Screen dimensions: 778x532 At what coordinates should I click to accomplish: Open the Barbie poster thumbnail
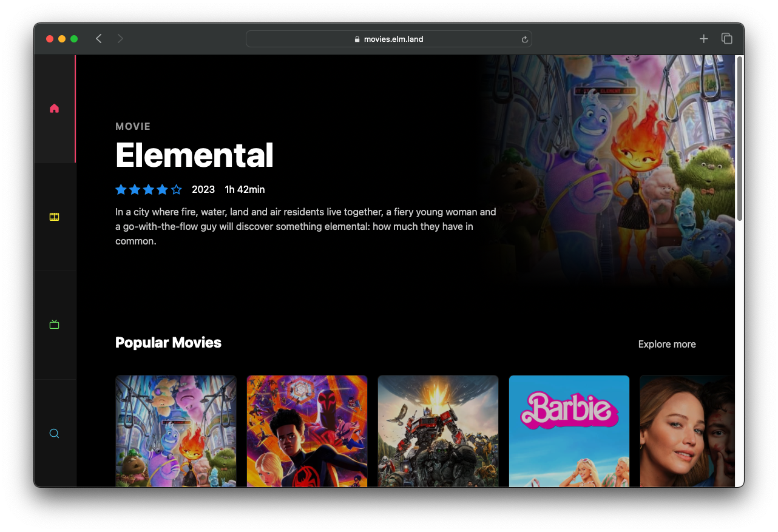pyautogui.click(x=569, y=431)
